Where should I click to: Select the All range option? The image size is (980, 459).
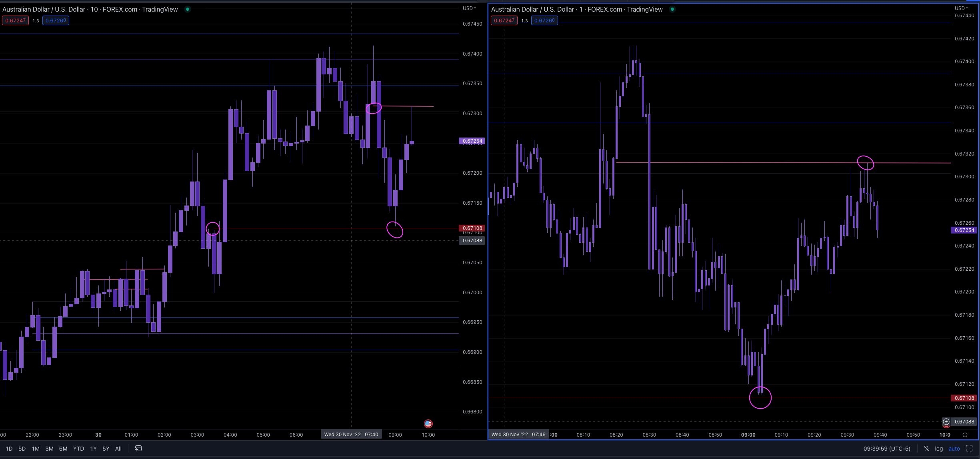click(x=118, y=448)
